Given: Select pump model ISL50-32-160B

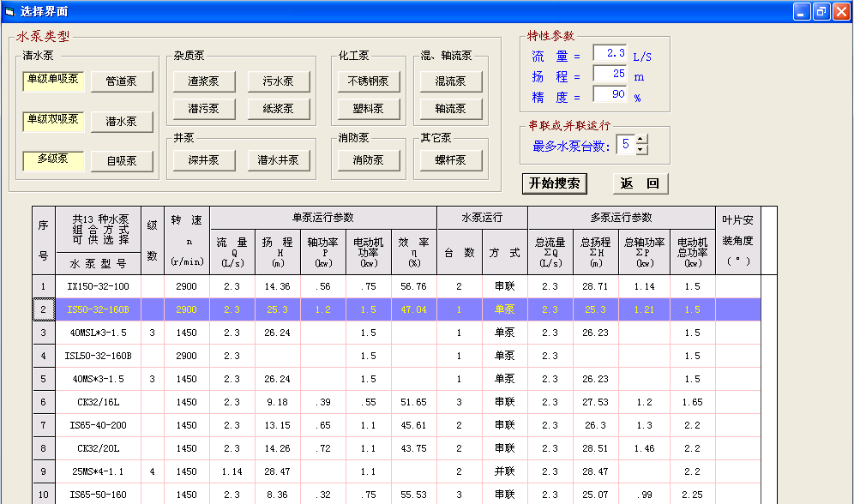Looking at the screenshot, I should (98, 356).
